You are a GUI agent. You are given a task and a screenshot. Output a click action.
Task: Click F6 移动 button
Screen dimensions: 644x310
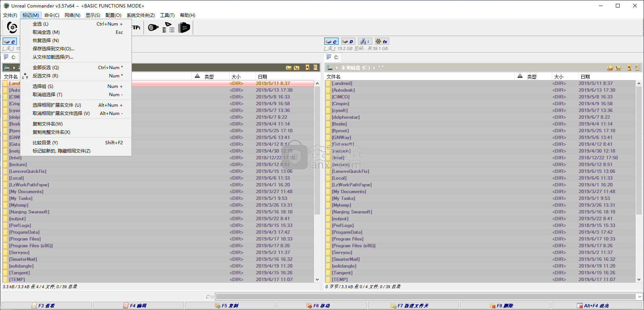[x=322, y=305]
